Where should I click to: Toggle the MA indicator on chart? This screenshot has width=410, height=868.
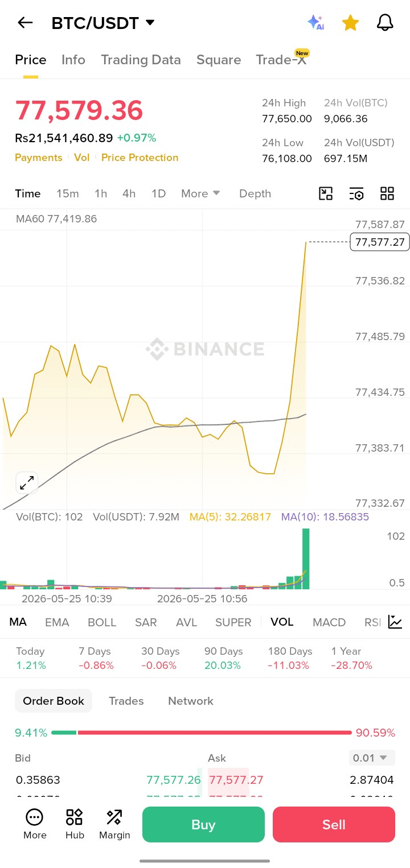tap(18, 622)
